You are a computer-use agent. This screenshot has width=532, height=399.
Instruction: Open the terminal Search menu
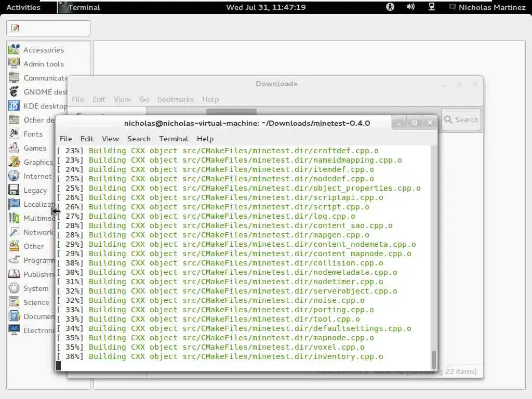[x=139, y=139]
